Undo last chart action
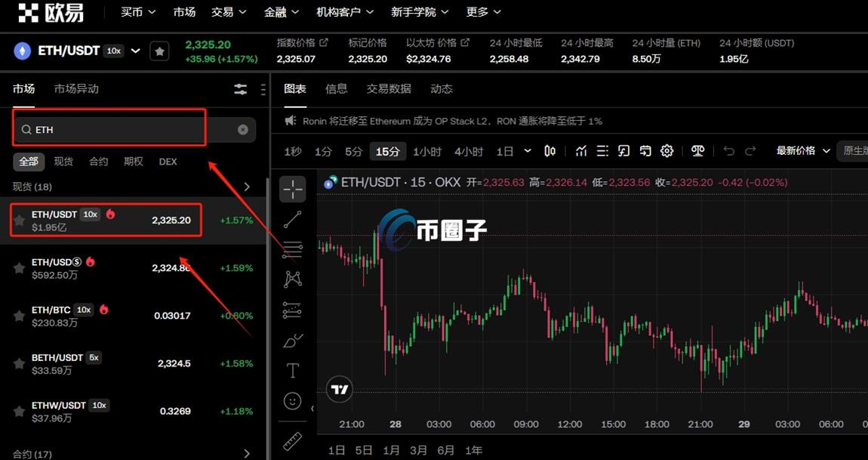Viewport: 868px width, 460px height. tap(729, 151)
